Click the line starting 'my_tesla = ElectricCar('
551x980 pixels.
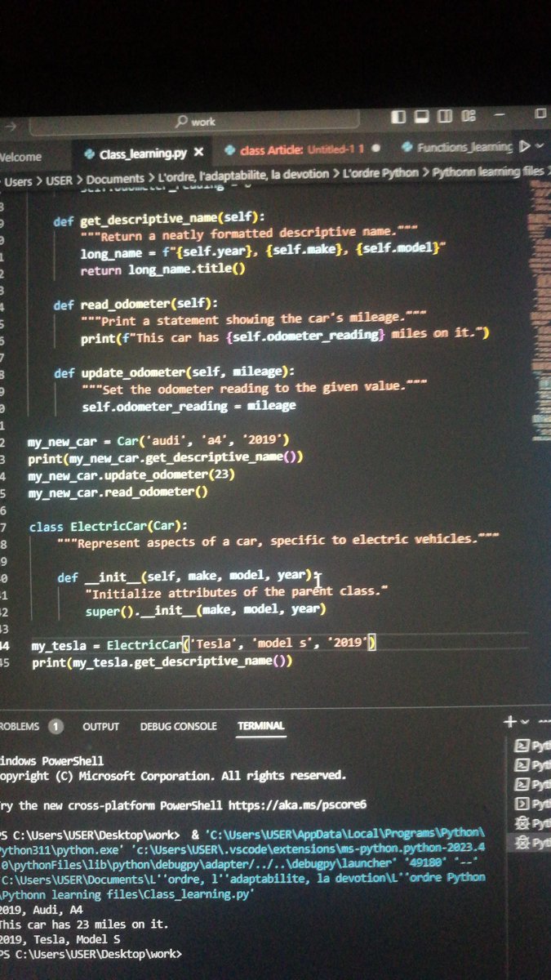pyautogui.click(x=203, y=645)
